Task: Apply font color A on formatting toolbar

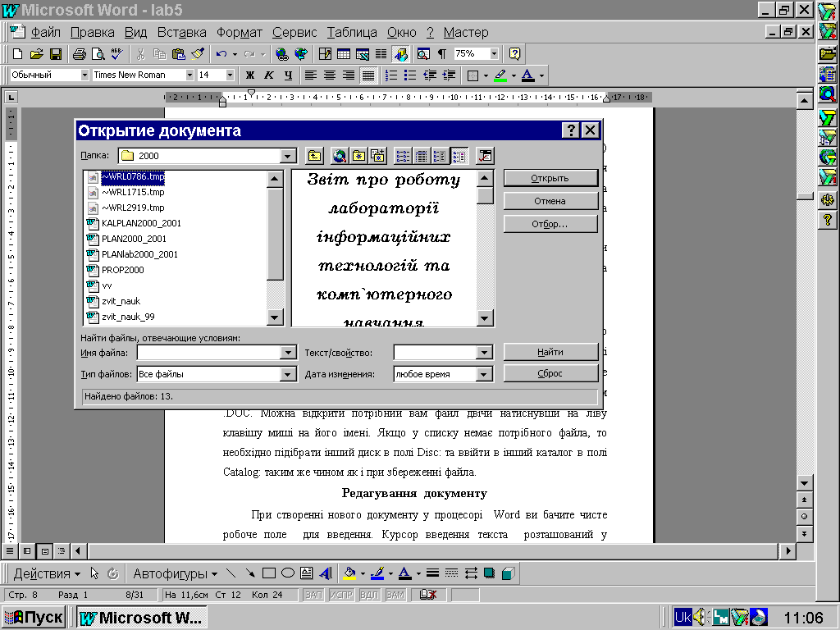Action: point(527,75)
